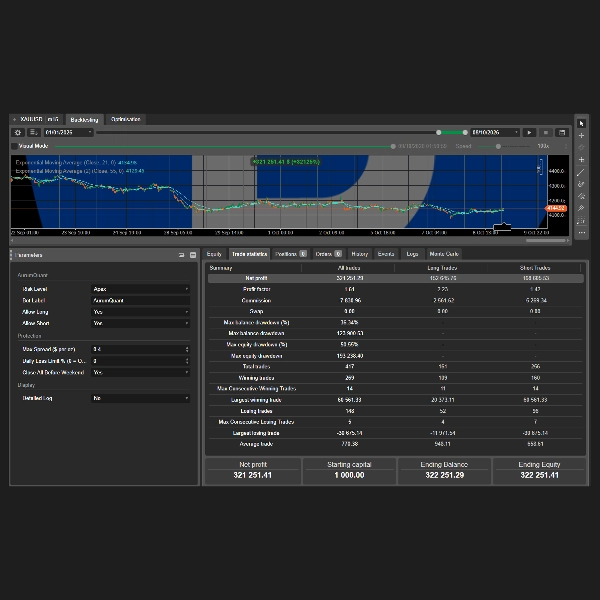Click the Parameters panel drag handle
Image resolution: width=600 pixels, height=600 pixels.
click(x=11, y=255)
